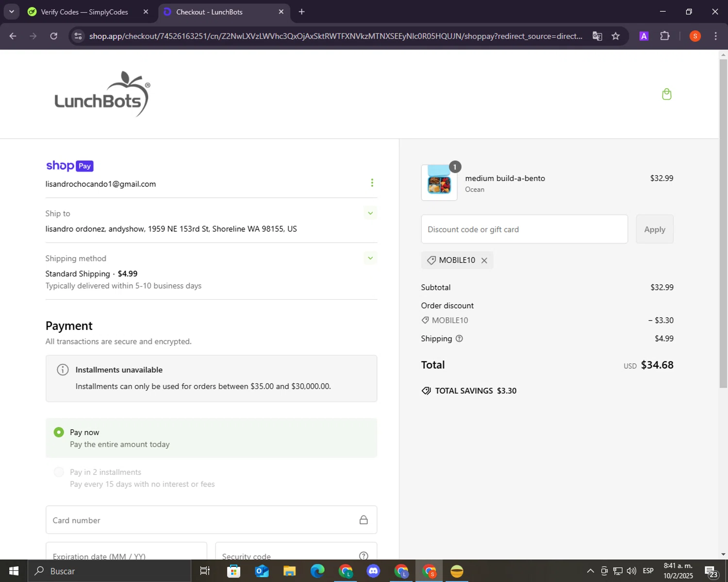
Task: Open Discord from the taskbar
Action: pos(373,571)
